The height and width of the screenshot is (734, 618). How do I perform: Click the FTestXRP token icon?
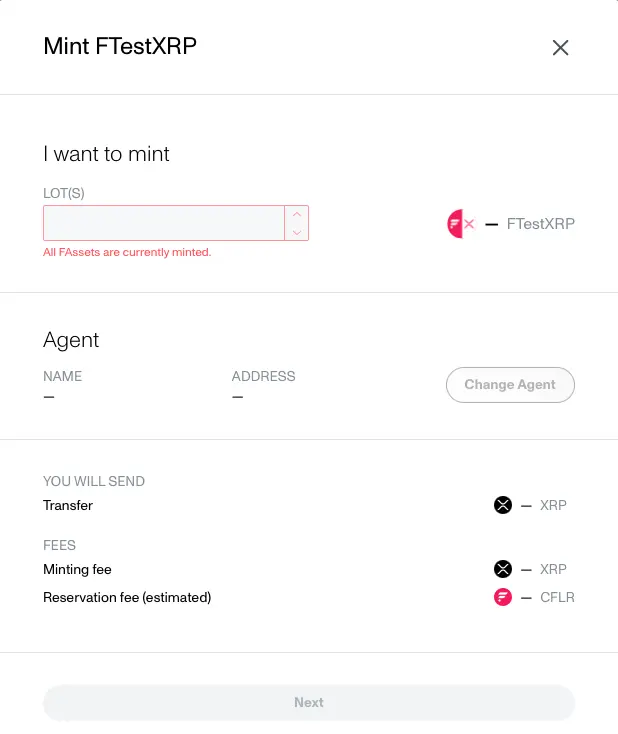point(461,224)
